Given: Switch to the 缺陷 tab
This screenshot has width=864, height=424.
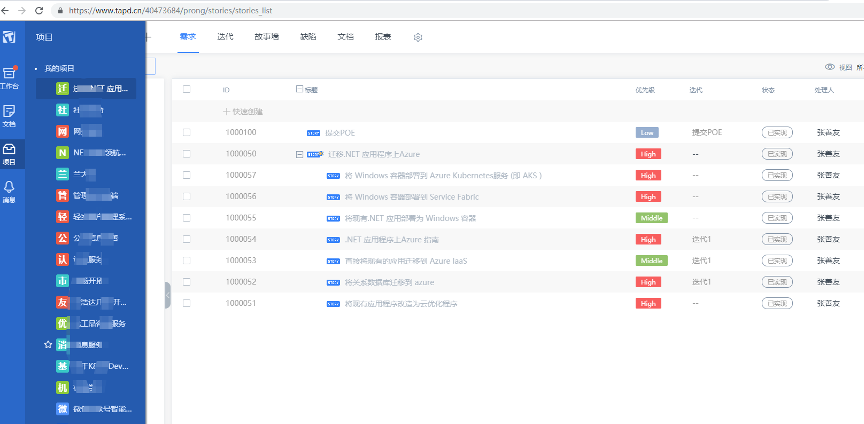Looking at the screenshot, I should pyautogui.click(x=308, y=37).
